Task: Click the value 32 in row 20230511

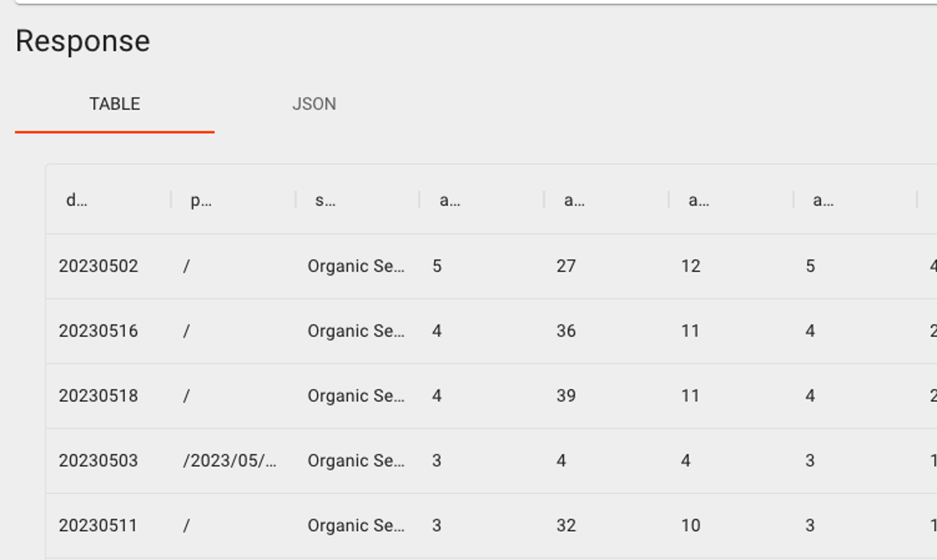Action: click(566, 525)
